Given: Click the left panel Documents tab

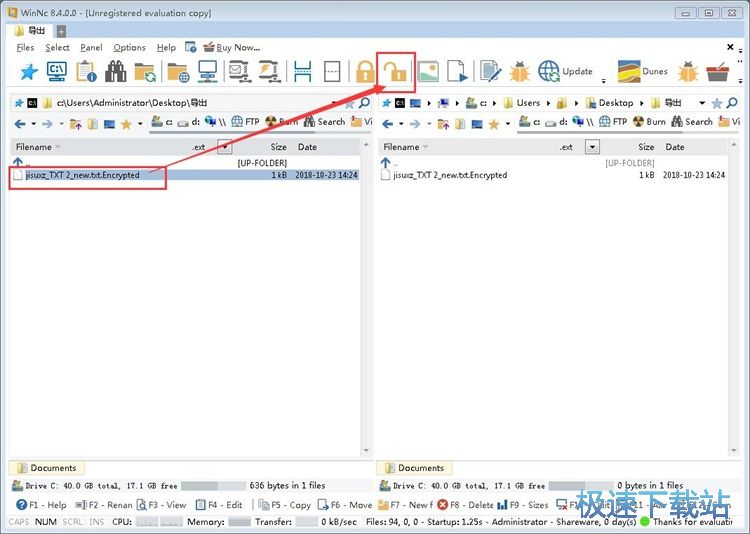Looking at the screenshot, I should click(47, 468).
